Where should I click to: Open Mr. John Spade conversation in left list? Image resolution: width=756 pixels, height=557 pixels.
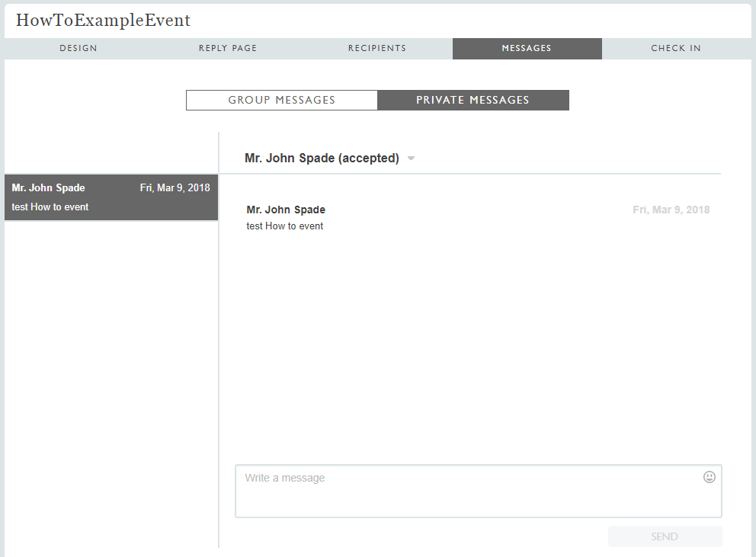pyautogui.click(x=111, y=197)
